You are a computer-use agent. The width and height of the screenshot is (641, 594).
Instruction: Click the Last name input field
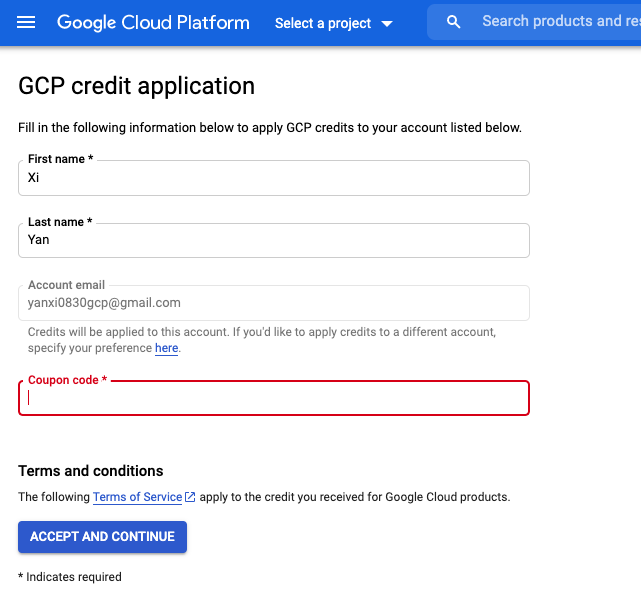point(274,240)
